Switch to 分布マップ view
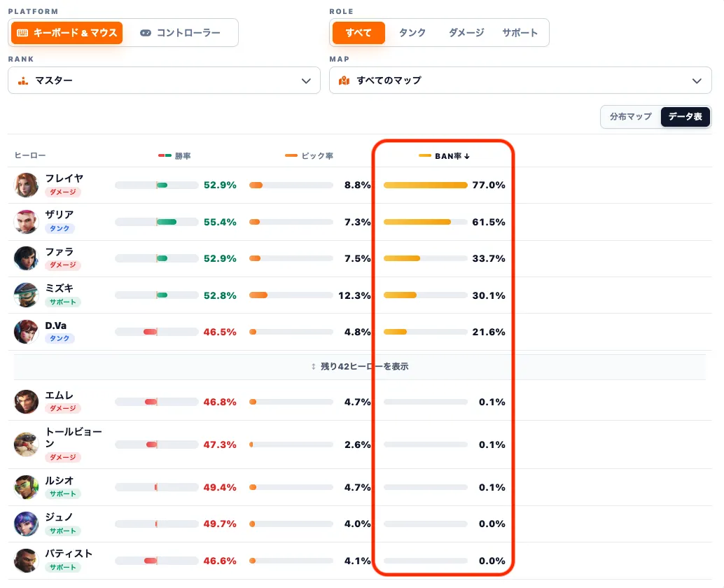Screen dimensions: 724x588 pyautogui.click(x=631, y=117)
